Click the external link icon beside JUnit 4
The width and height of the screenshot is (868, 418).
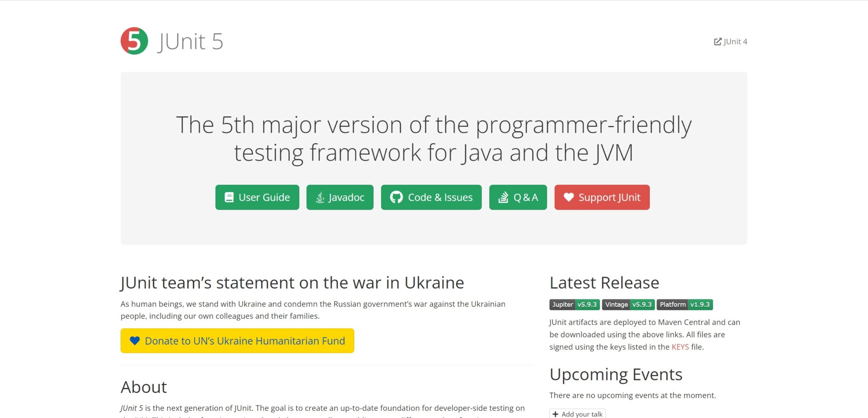tap(718, 42)
